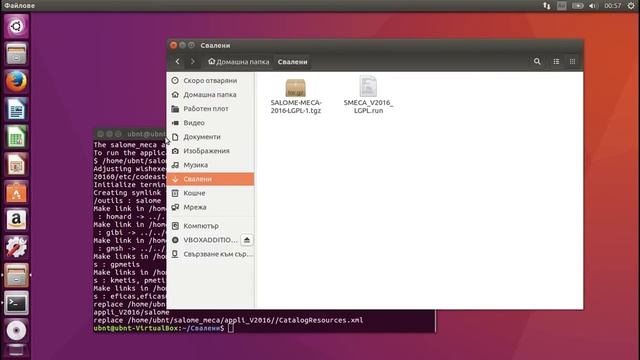Open the Files archive launcher icon
The width and height of the screenshot is (640, 360).
click(x=16, y=276)
